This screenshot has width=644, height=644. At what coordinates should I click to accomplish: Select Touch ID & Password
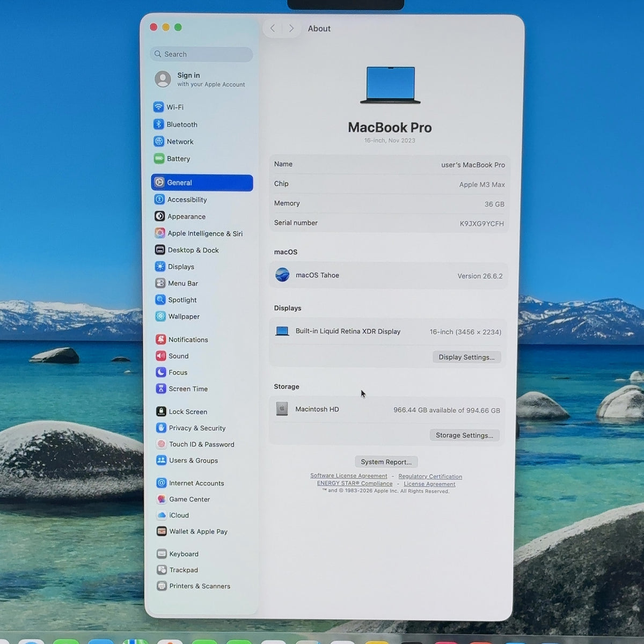(x=201, y=444)
